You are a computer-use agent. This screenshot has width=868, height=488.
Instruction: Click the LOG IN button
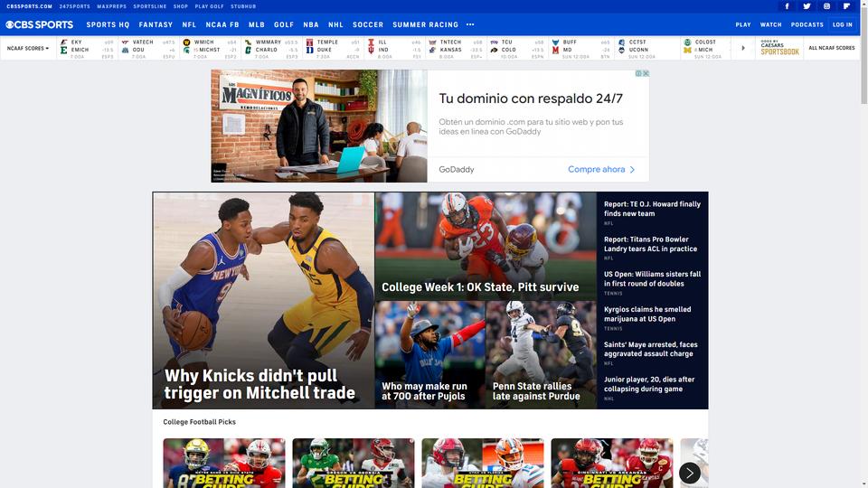842,25
